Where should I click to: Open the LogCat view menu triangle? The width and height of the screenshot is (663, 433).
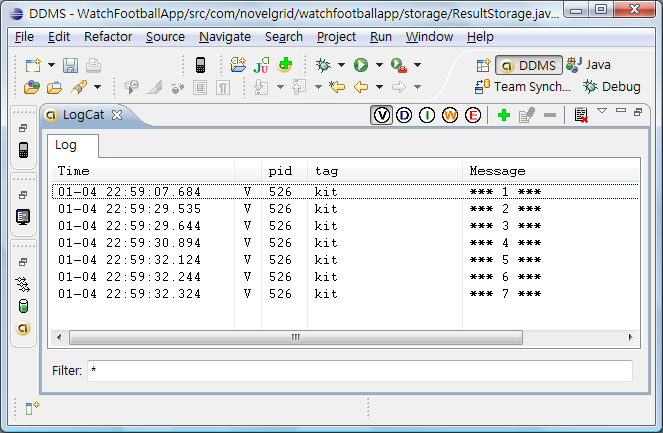602,111
